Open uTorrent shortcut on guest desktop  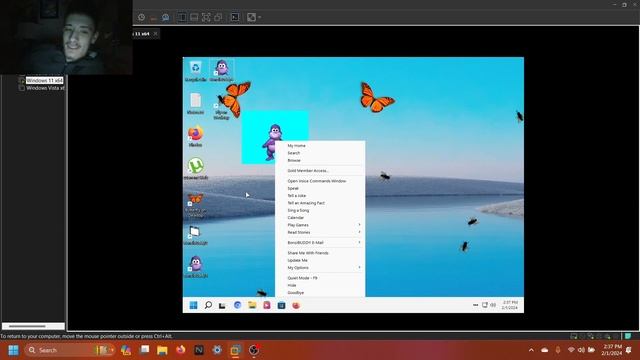pos(196,169)
